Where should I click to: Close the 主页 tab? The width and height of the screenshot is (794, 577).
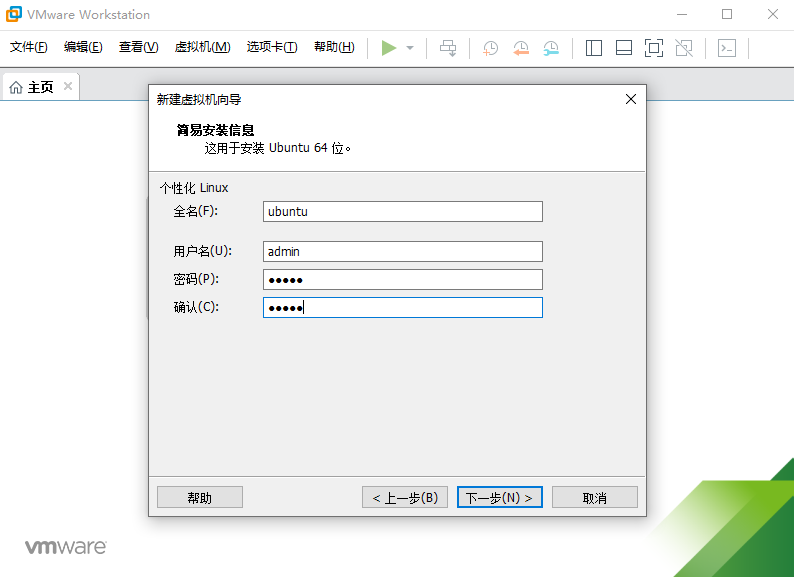click(68, 87)
